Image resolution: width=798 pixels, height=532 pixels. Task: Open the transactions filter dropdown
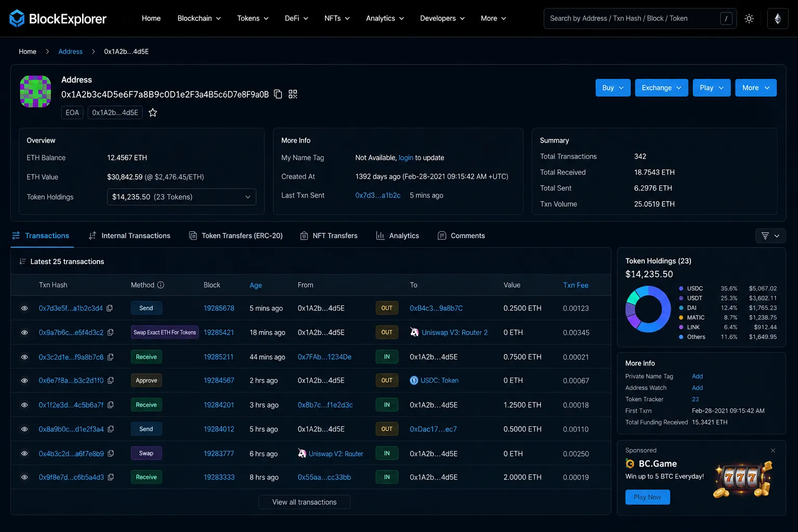point(770,236)
